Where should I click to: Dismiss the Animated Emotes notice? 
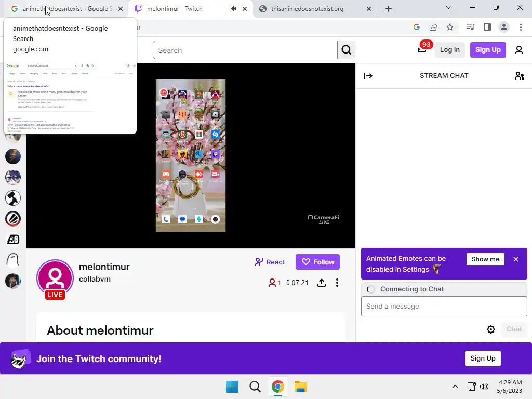click(516, 259)
